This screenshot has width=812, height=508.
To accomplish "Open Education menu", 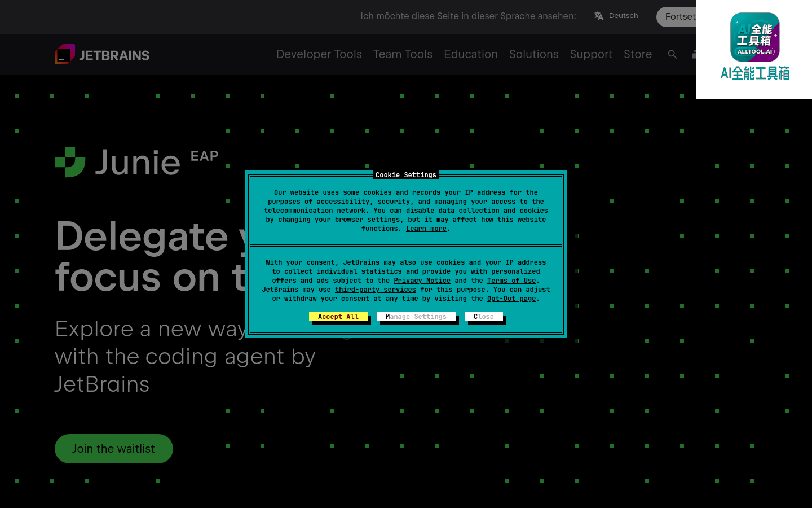I will click(x=471, y=54).
